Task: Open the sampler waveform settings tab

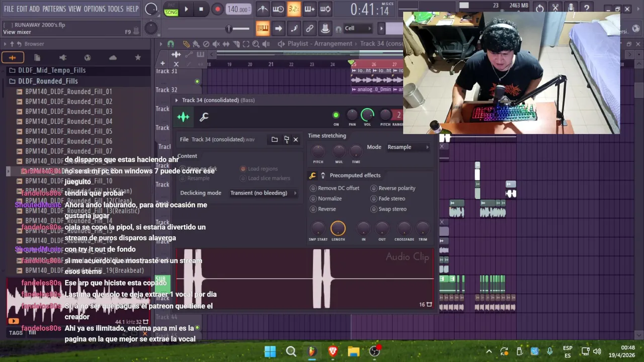Action: 183,117
